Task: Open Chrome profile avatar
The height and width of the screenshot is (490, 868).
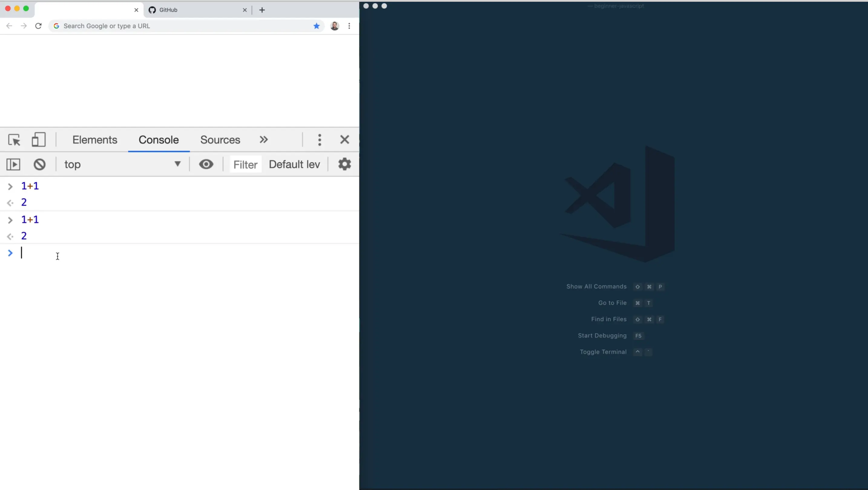Action: [x=334, y=26]
